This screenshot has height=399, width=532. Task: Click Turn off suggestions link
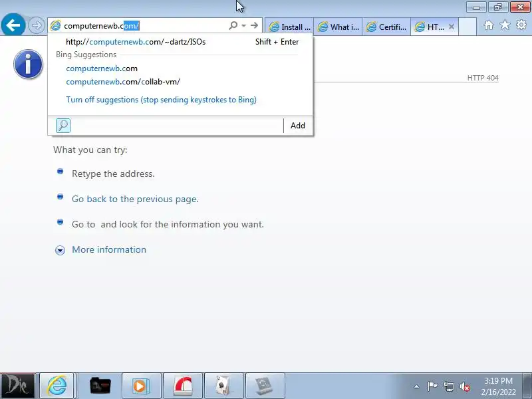(x=161, y=100)
